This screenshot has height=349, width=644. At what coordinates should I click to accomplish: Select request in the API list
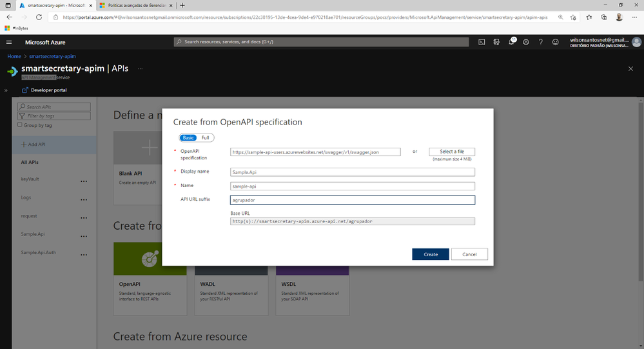click(29, 216)
